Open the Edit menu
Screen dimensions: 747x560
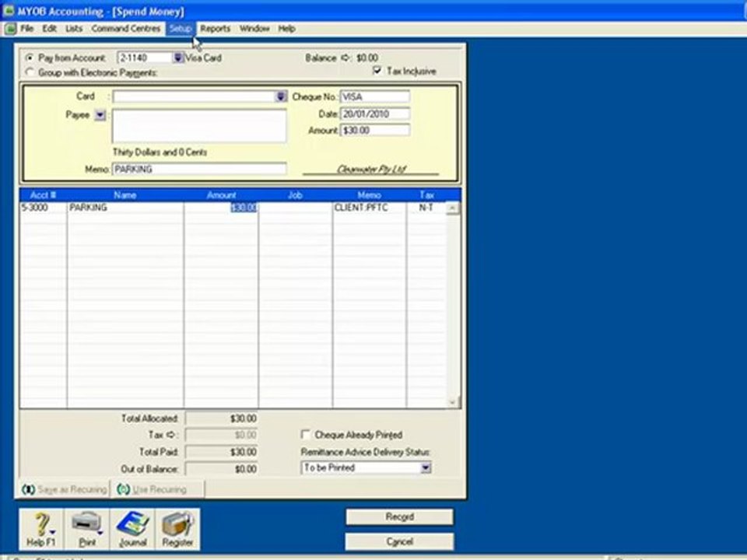50,29
